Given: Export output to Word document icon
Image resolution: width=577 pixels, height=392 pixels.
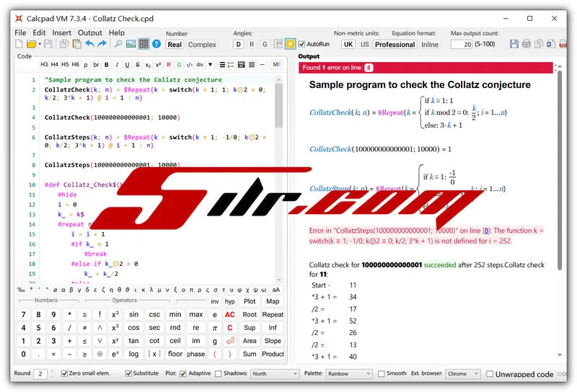Looking at the screenshot, I should [x=551, y=44].
